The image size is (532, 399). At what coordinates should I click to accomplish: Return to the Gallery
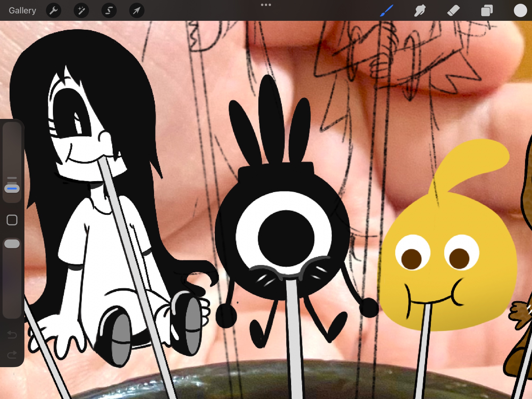(22, 11)
